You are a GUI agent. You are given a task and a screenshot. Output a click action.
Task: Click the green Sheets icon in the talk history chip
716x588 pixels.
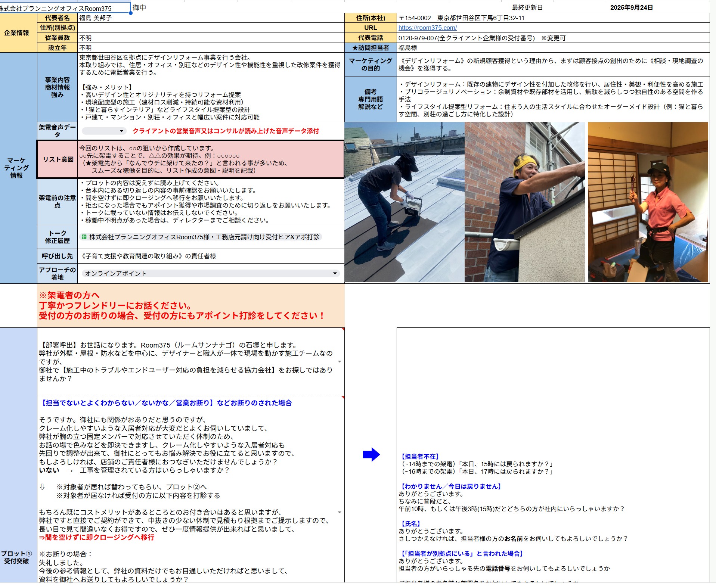[x=84, y=237]
